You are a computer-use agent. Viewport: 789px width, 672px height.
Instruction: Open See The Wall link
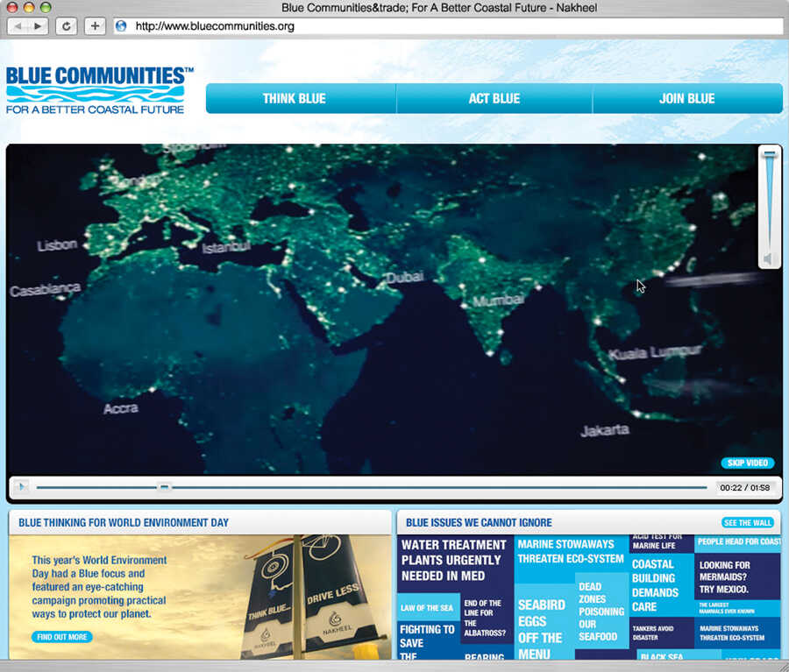tap(748, 522)
